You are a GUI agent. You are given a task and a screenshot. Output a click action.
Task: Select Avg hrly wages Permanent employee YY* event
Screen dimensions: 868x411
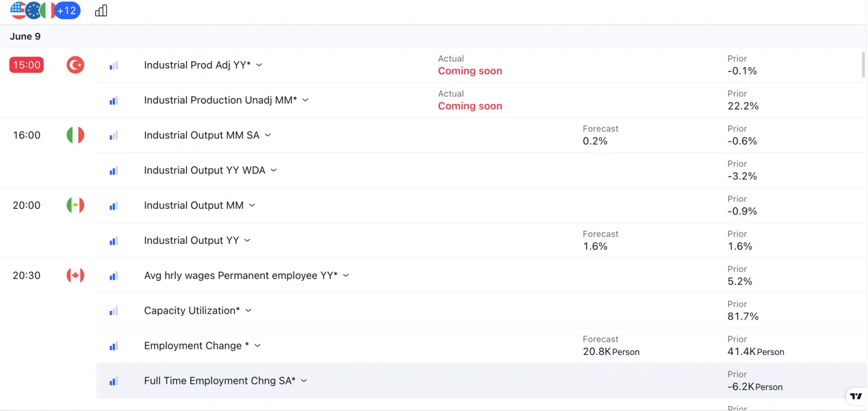(241, 275)
